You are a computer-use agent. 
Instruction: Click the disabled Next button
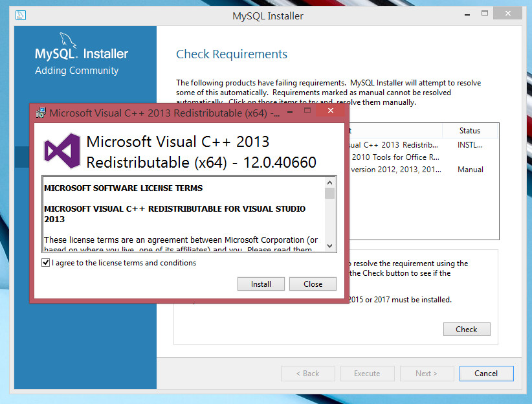click(x=427, y=374)
